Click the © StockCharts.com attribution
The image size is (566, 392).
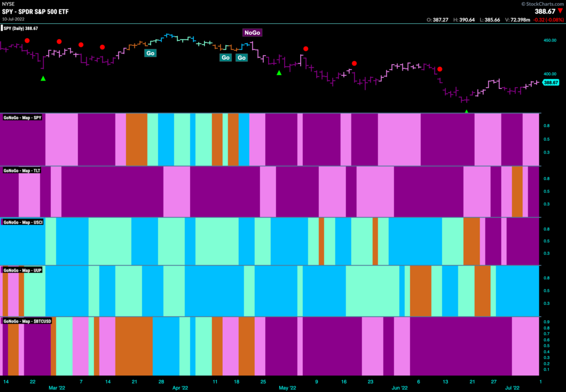(543, 4)
